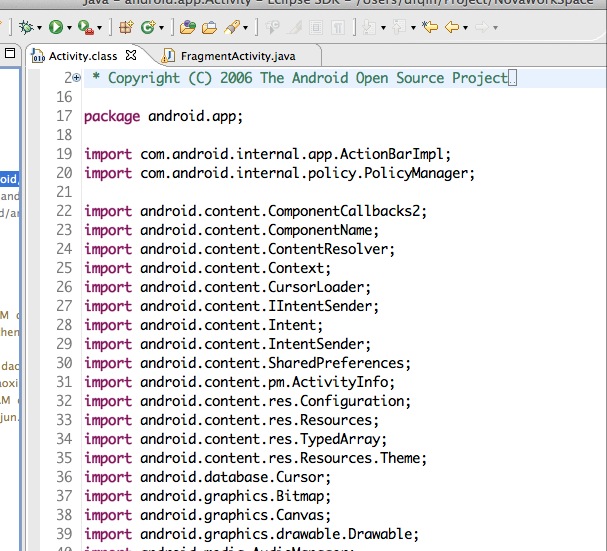Click the TypedArray import line
The image size is (607, 551).
(x=235, y=439)
